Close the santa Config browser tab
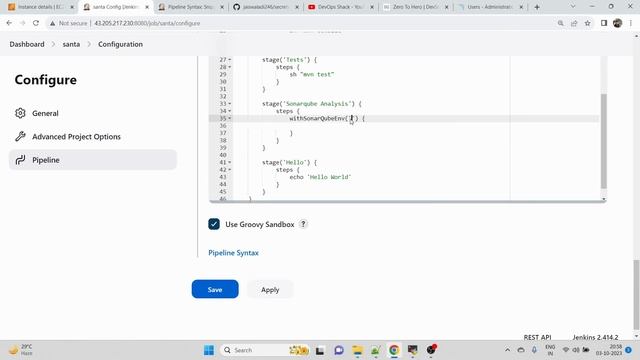This screenshot has width=640, height=360. click(x=147, y=7)
